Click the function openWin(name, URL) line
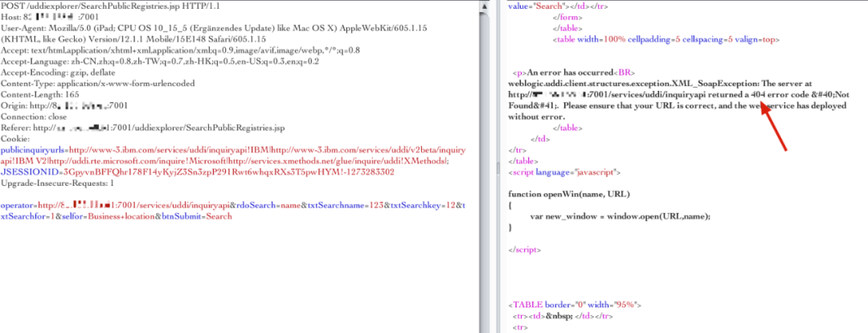 [569, 194]
